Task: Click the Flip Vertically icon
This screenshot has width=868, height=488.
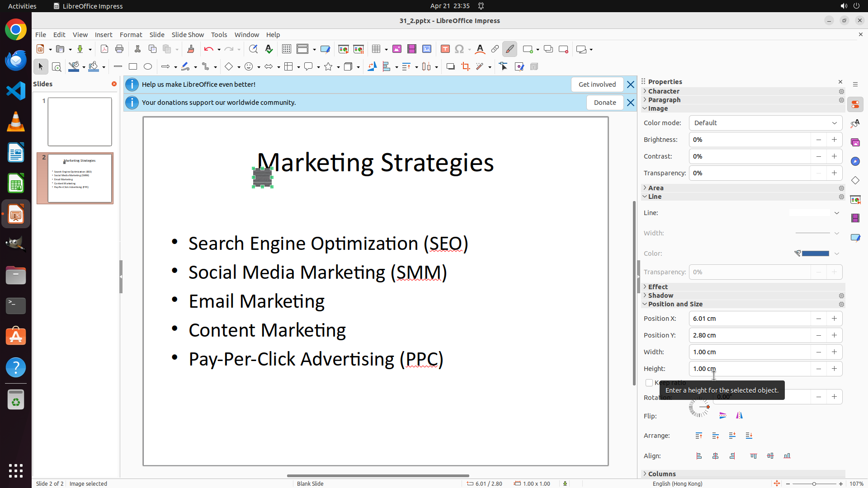Action: pos(723,416)
